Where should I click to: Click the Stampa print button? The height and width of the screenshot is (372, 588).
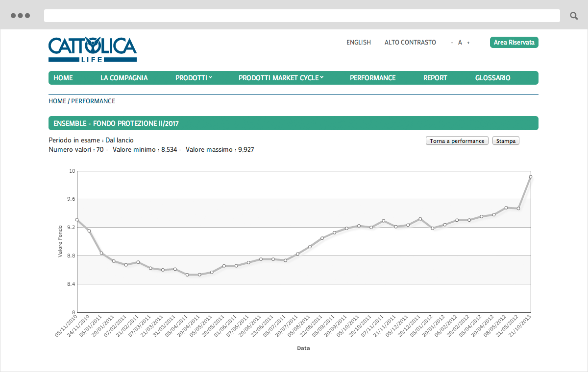506,141
